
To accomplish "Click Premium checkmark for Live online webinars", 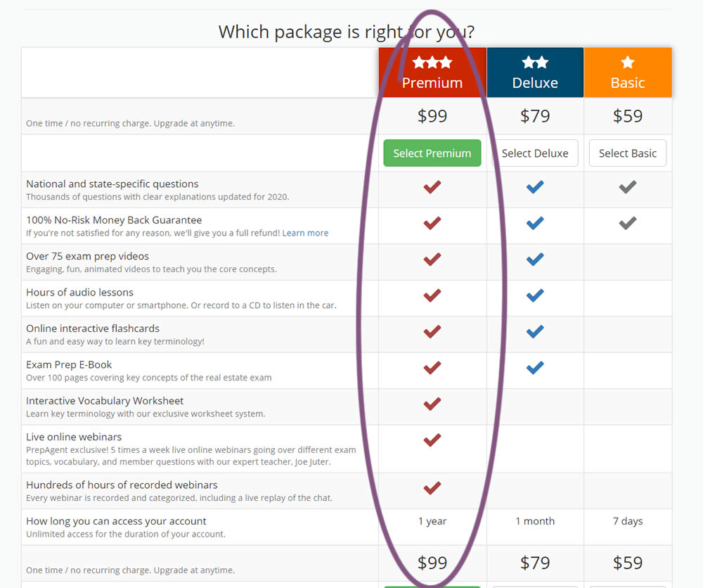I will point(432,440).
